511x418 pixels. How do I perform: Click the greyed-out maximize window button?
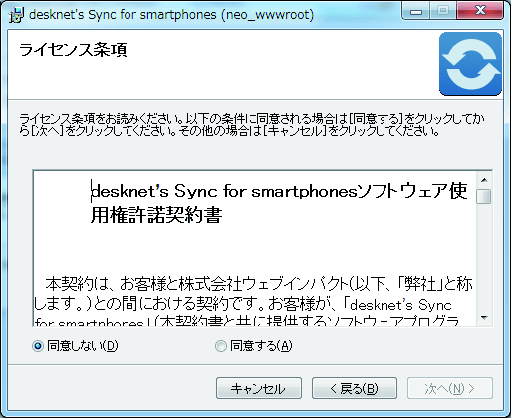(443, 12)
